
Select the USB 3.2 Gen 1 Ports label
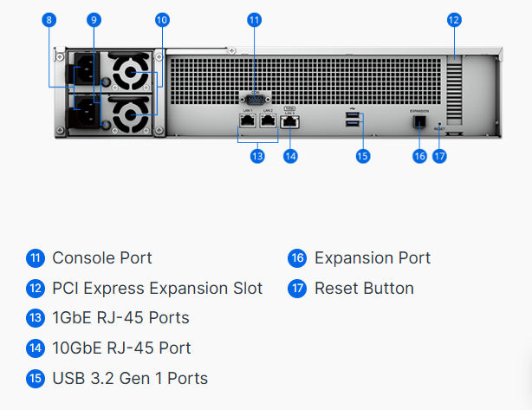pyautogui.click(x=130, y=379)
